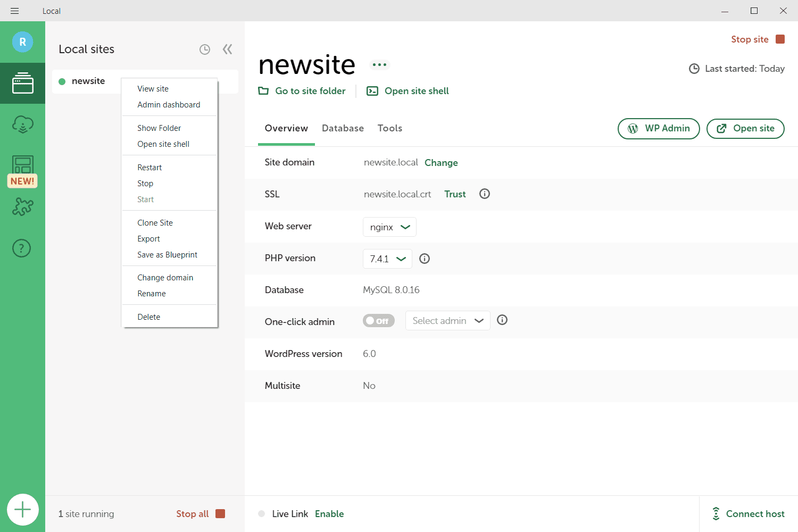The width and height of the screenshot is (798, 532).
Task: Switch to the Overview tab
Action: coord(286,128)
